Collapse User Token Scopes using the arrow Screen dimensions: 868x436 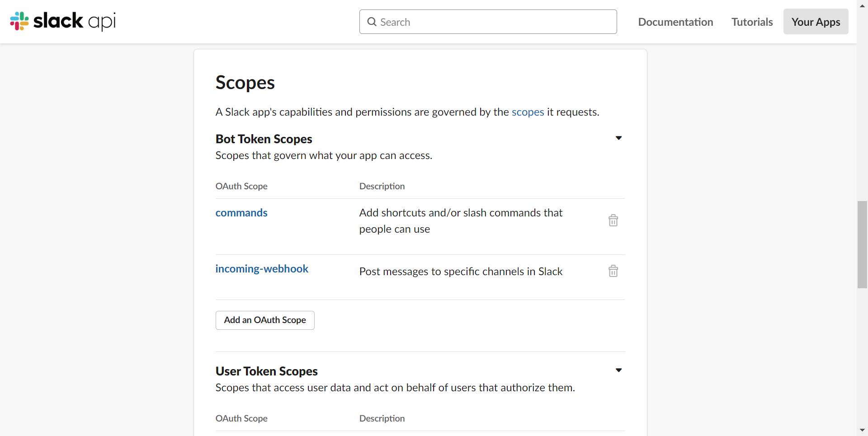tap(618, 370)
